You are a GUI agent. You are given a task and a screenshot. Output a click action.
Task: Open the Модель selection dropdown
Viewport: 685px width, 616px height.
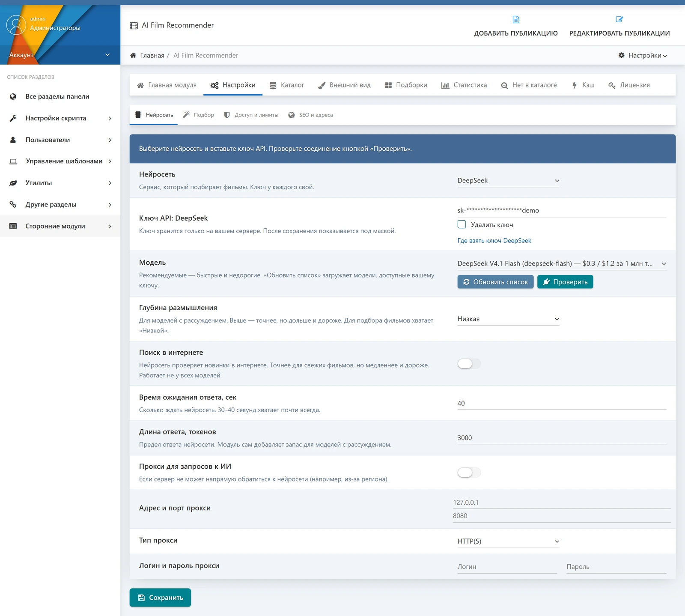(562, 263)
